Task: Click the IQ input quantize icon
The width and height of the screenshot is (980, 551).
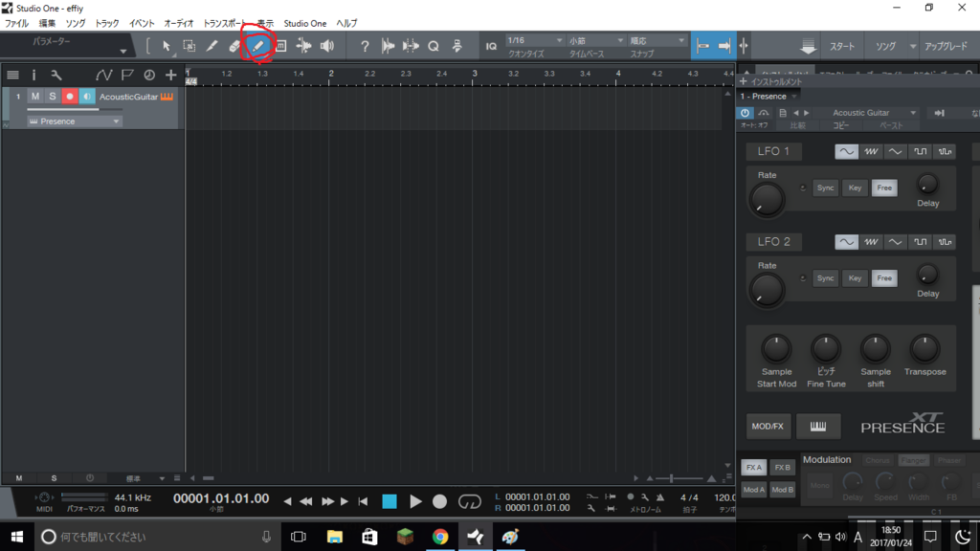Action: pos(491,46)
